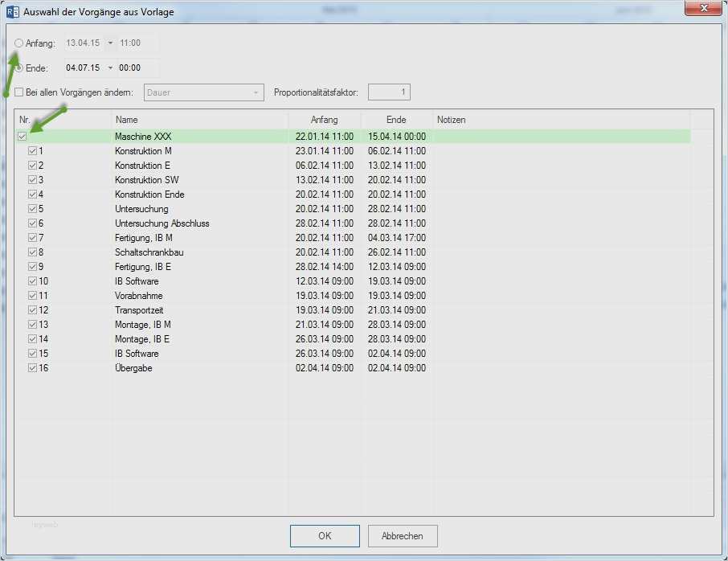Click end date '13.02.14 11:00' cell
Screen dimensions: 728x561
tap(397, 166)
